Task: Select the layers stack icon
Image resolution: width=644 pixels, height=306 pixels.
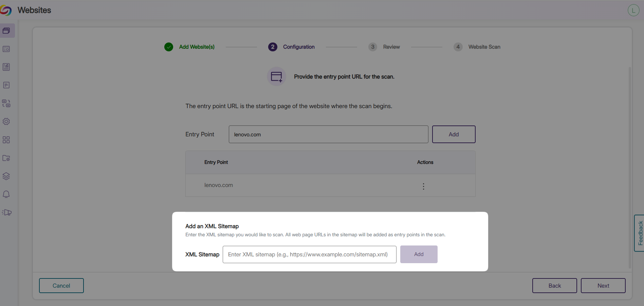Action: click(6, 176)
